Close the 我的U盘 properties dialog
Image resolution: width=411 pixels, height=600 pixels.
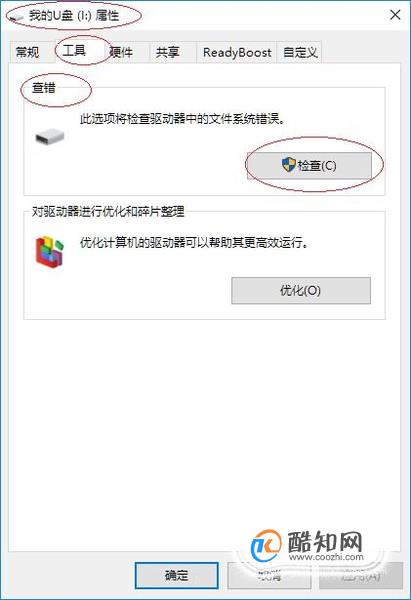[395, 15]
